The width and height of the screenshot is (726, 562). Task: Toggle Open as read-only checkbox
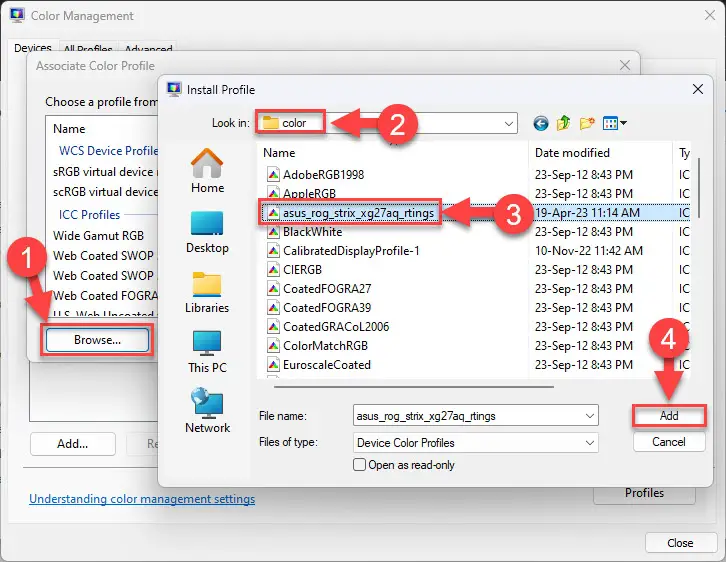[359, 464]
